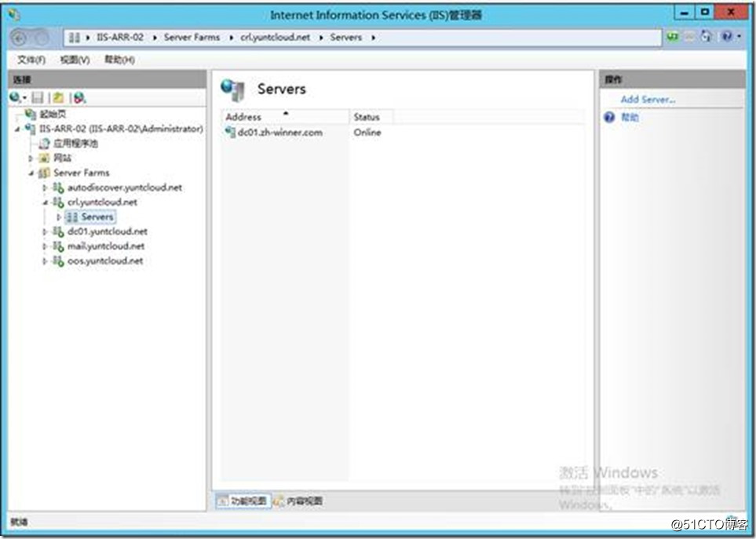Click Servers in the breadcrumb bar
The width and height of the screenshot is (756, 539).
click(345, 37)
